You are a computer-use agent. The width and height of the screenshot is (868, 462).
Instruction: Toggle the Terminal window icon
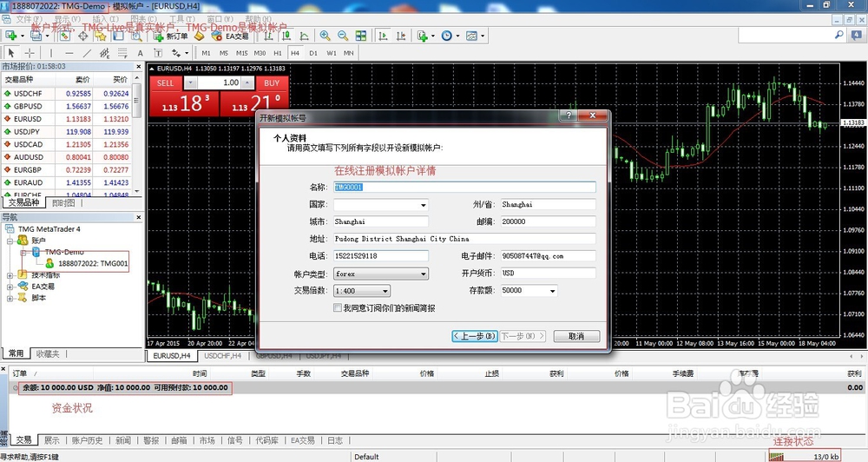click(118, 36)
